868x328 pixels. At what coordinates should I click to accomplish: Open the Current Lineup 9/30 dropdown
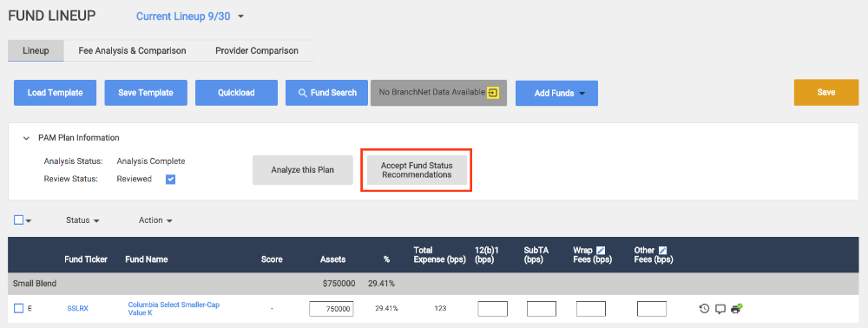(190, 16)
